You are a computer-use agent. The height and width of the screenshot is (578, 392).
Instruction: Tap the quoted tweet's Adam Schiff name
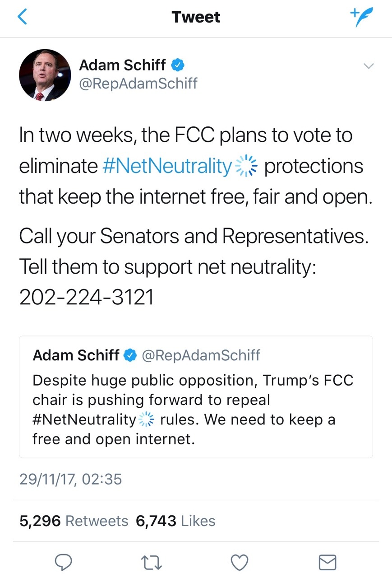76,355
